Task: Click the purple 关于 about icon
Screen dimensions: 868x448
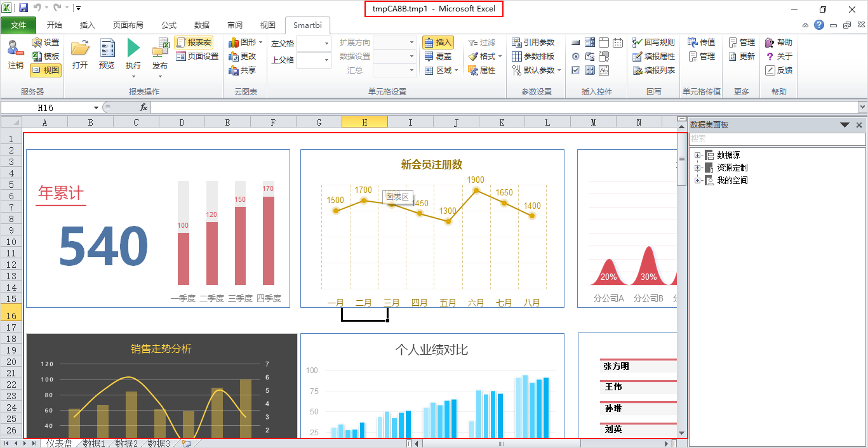Action: coord(770,56)
